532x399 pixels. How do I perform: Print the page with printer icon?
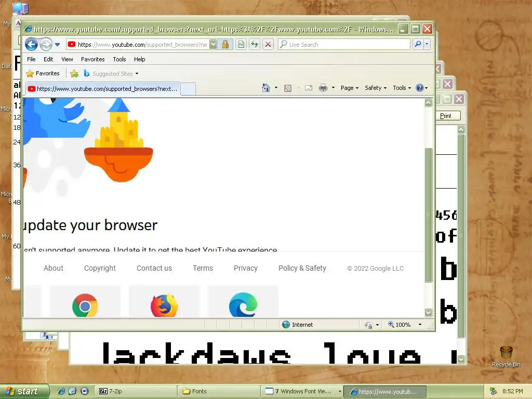(x=323, y=88)
